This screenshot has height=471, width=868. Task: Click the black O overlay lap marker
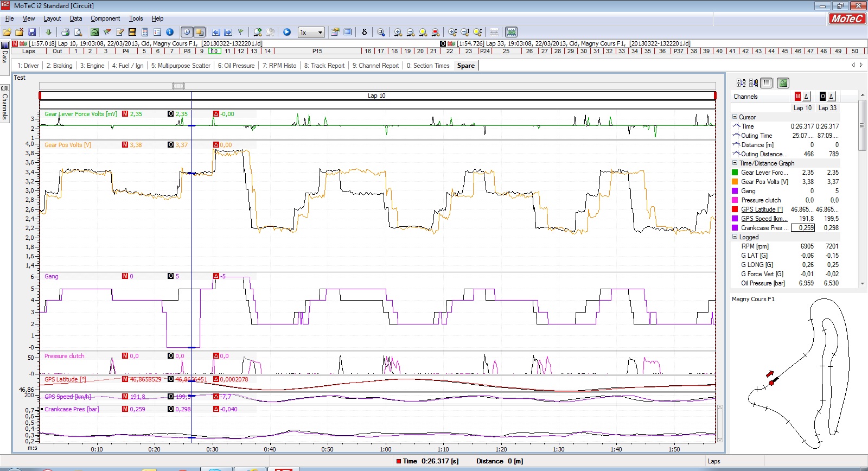coord(822,96)
